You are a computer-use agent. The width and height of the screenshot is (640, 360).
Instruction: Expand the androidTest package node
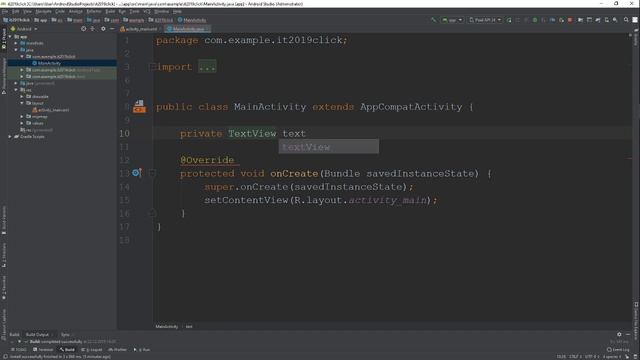coord(22,70)
